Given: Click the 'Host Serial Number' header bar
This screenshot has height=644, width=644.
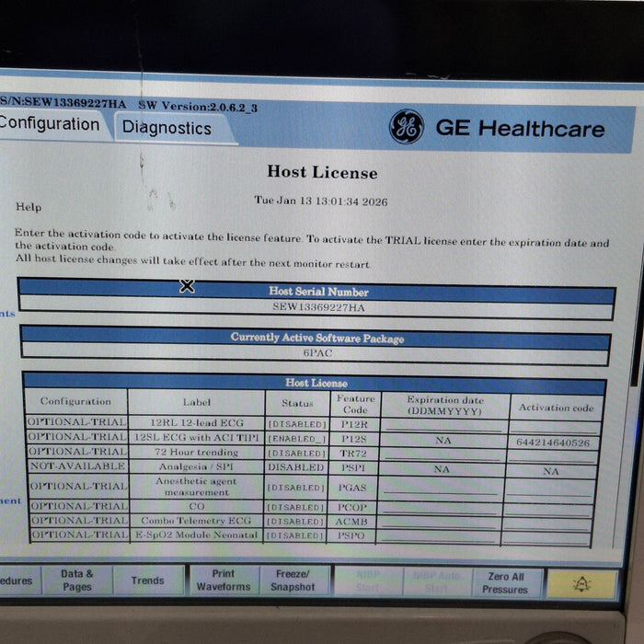Looking at the screenshot, I should pyautogui.click(x=318, y=292).
